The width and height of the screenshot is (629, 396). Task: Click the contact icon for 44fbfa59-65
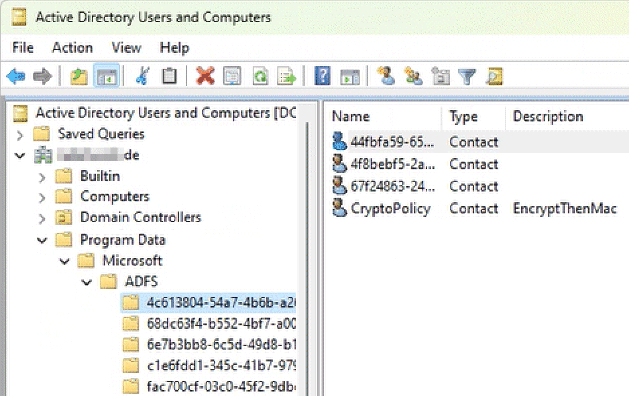click(x=339, y=141)
